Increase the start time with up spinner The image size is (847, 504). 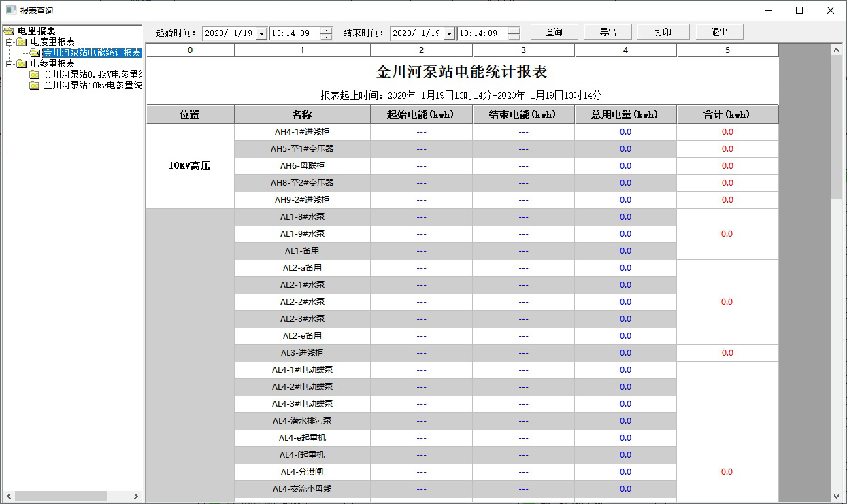(x=327, y=30)
